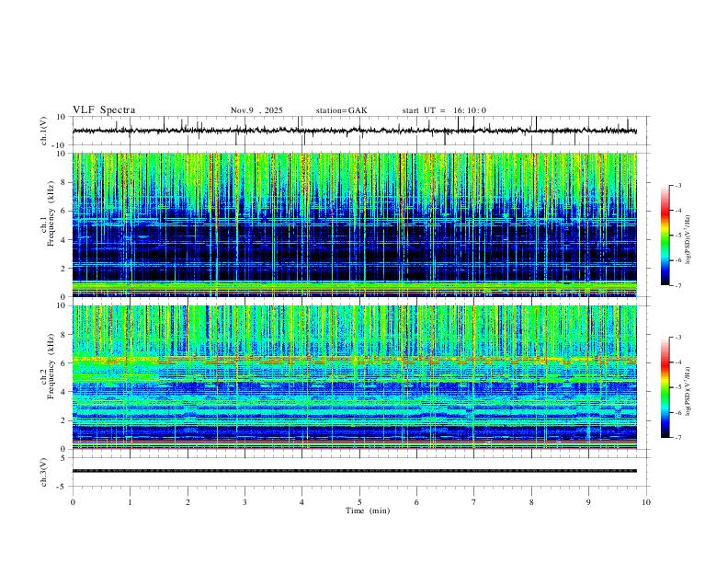The image size is (728, 563).
Task: Click the ch.1 spectrogram color bar
Action: 665,236
